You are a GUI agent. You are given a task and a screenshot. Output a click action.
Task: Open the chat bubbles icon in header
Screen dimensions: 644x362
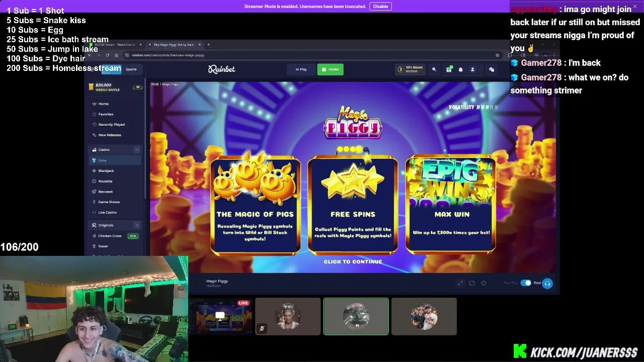tap(492, 69)
